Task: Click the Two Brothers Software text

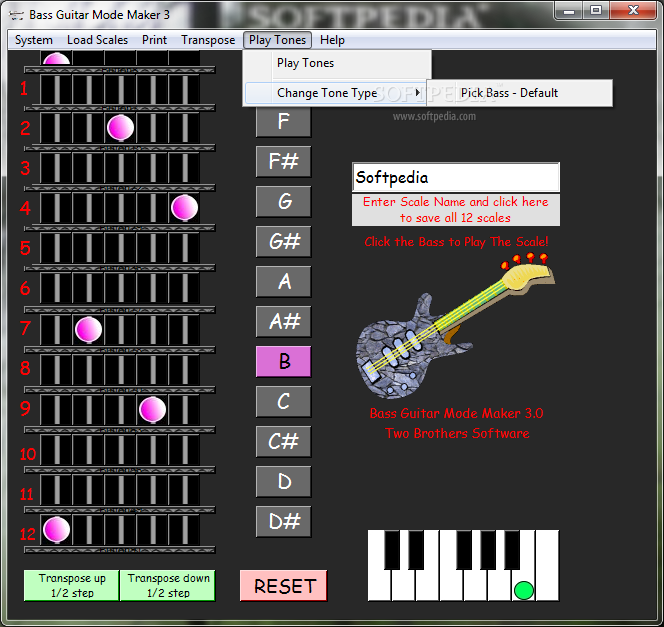Action: 457,433
